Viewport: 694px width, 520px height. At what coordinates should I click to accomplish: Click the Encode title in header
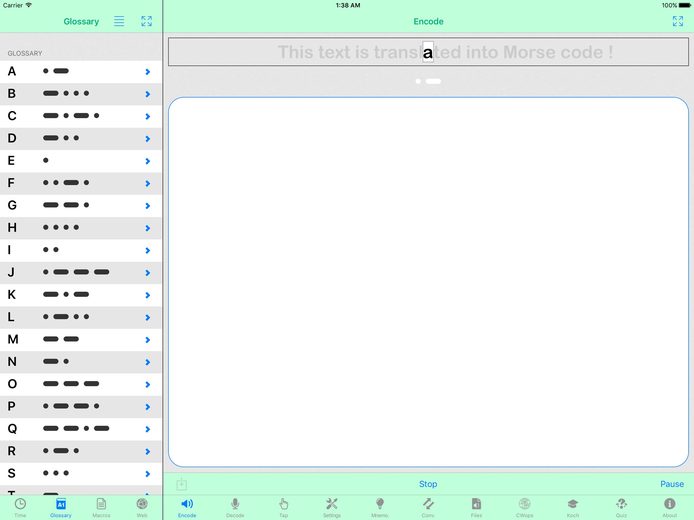[x=428, y=21]
